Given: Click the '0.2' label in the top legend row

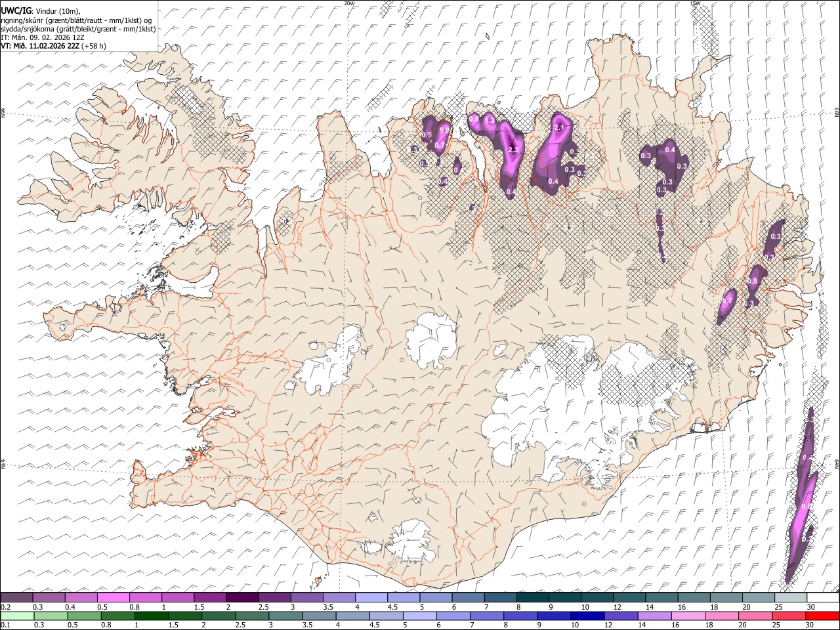Looking at the screenshot, I should click(x=6, y=606).
